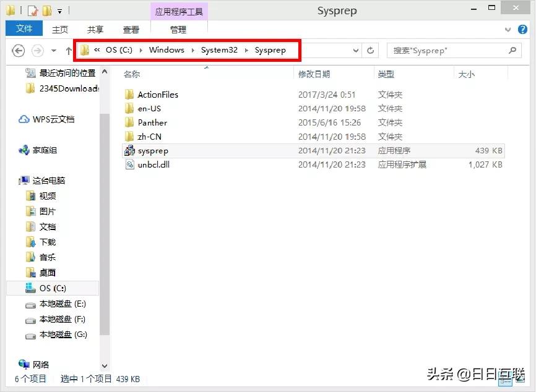Click the search magnifier icon

[x=512, y=50]
